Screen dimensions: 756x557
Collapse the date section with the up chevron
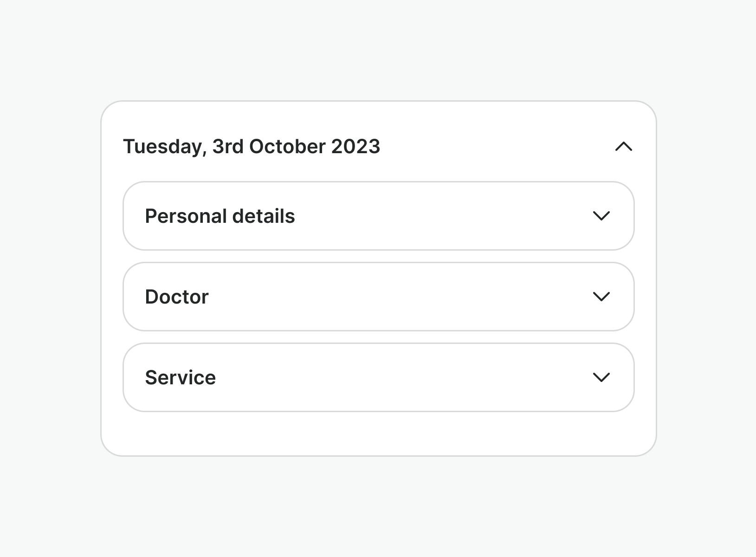pyautogui.click(x=623, y=147)
